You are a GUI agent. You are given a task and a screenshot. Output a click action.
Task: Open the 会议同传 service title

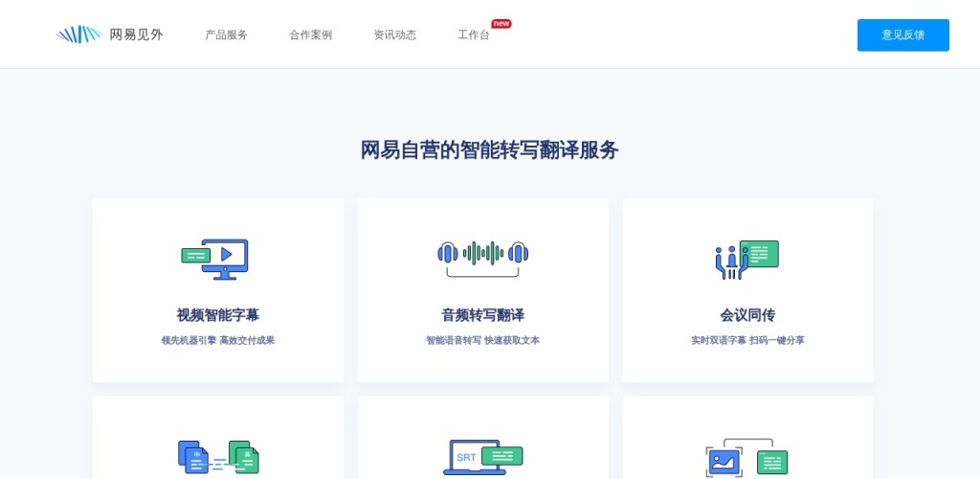click(x=747, y=315)
